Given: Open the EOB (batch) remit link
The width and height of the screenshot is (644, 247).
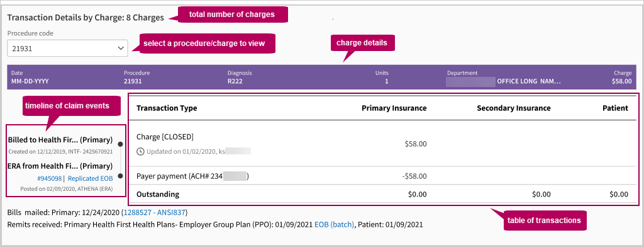Looking at the screenshot, I should click(334, 225).
